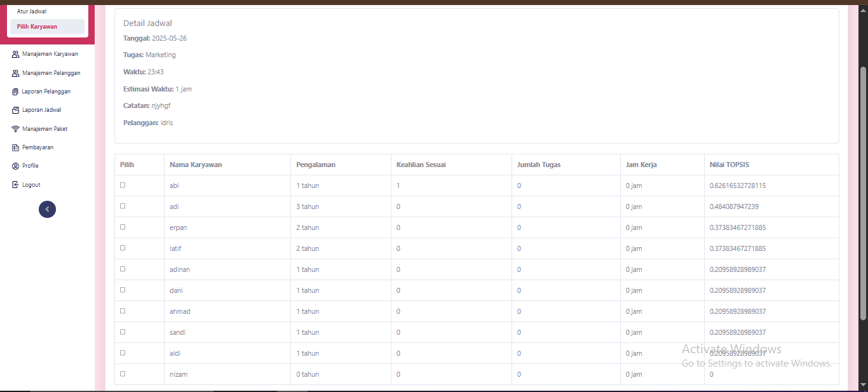Select Pilih Karyawan submenu item

click(37, 27)
